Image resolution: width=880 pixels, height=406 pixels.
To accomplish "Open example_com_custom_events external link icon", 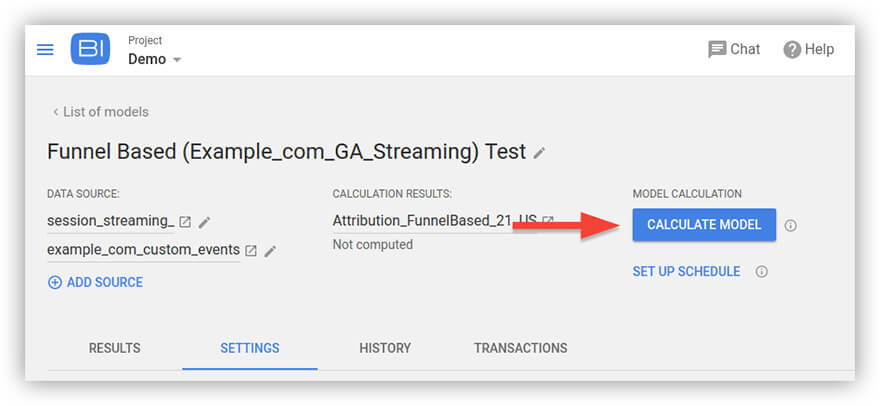I will pyautogui.click(x=251, y=250).
